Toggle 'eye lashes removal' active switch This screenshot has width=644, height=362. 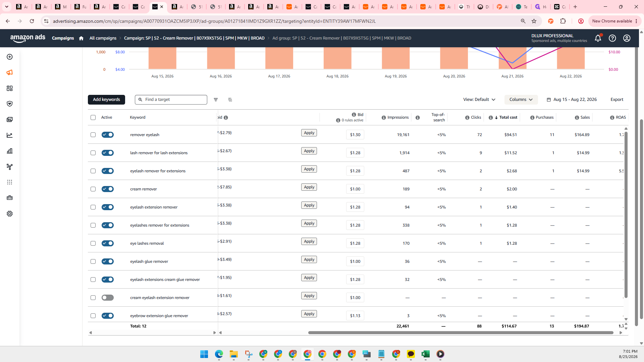108,243
